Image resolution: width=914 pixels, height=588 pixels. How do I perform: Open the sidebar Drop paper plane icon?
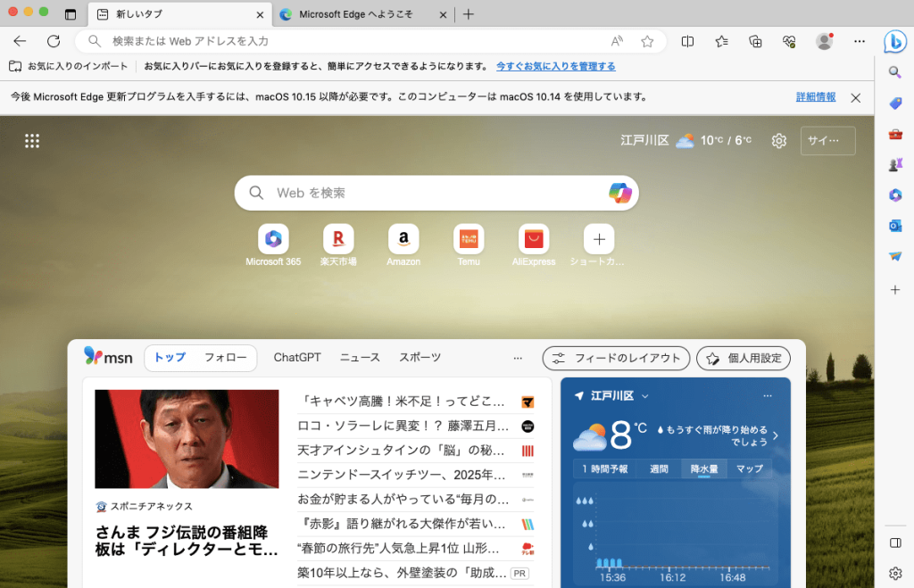pos(895,256)
